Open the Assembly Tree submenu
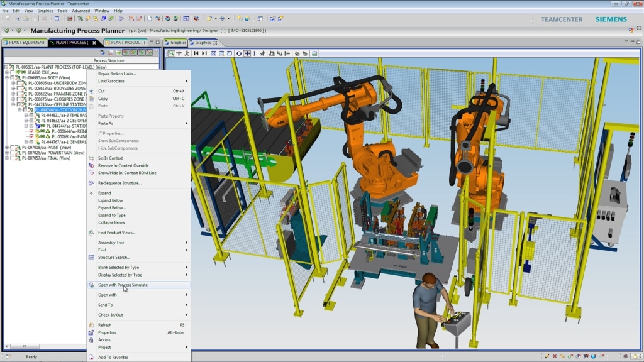Viewport: 644px width, 362px height. (139, 243)
